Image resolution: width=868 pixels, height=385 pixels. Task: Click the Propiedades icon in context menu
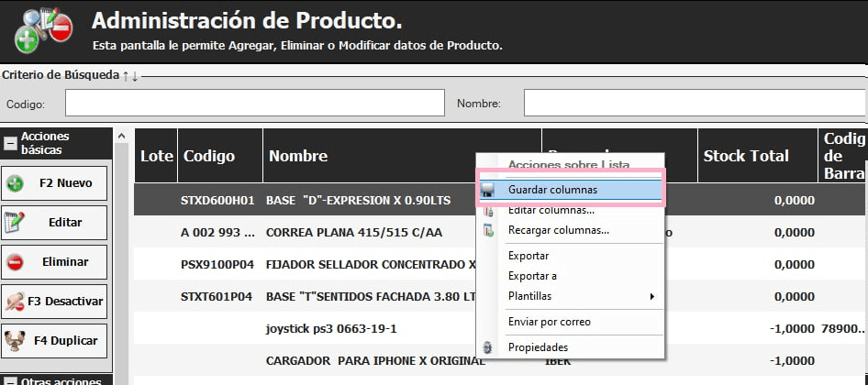tap(489, 347)
